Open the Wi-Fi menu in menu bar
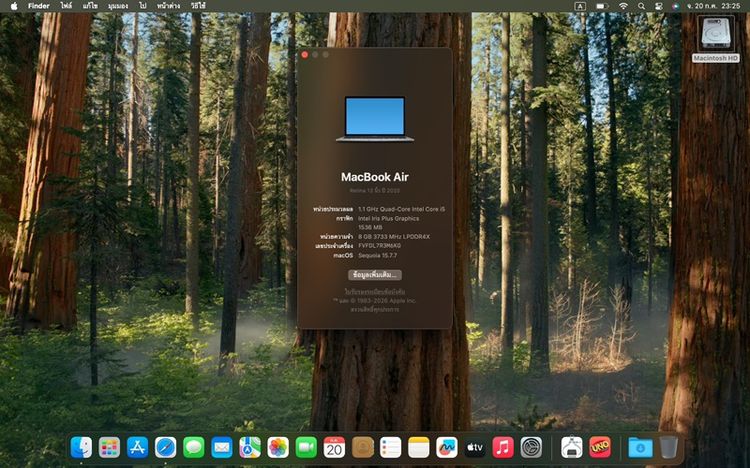 [623, 6]
